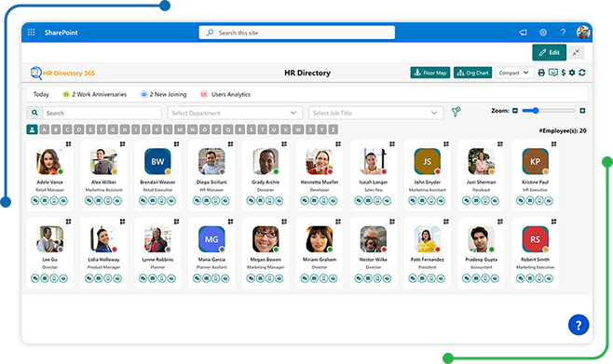
Task: Open the Compact view dropdown
Action: (514, 73)
